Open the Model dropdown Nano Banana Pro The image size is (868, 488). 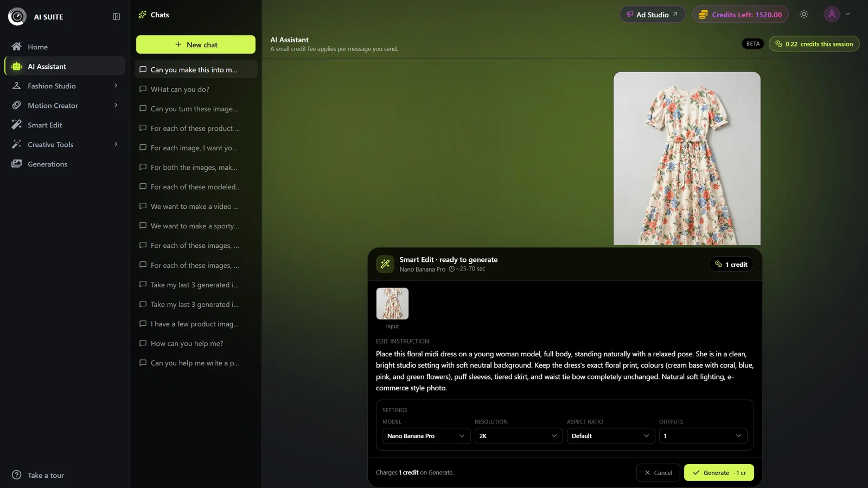coord(426,436)
